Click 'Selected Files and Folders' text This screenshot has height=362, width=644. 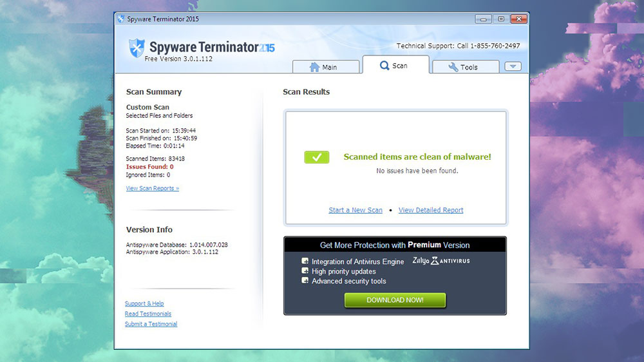(159, 115)
